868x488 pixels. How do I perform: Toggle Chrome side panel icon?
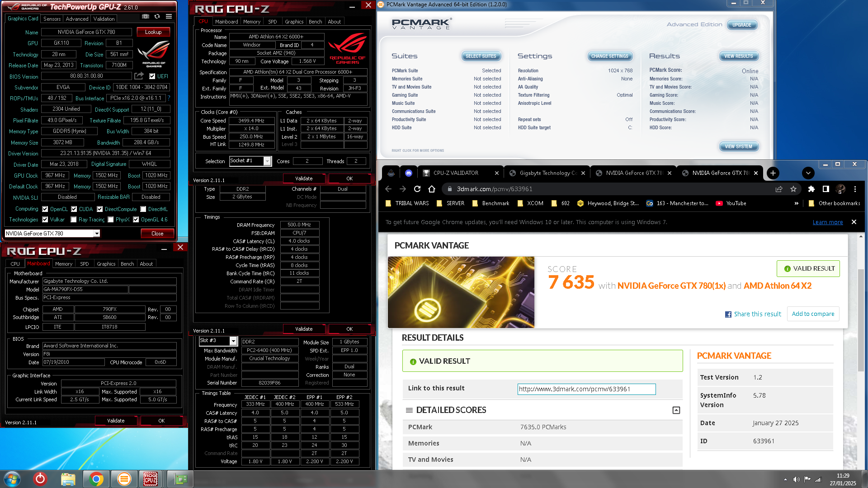(x=826, y=189)
